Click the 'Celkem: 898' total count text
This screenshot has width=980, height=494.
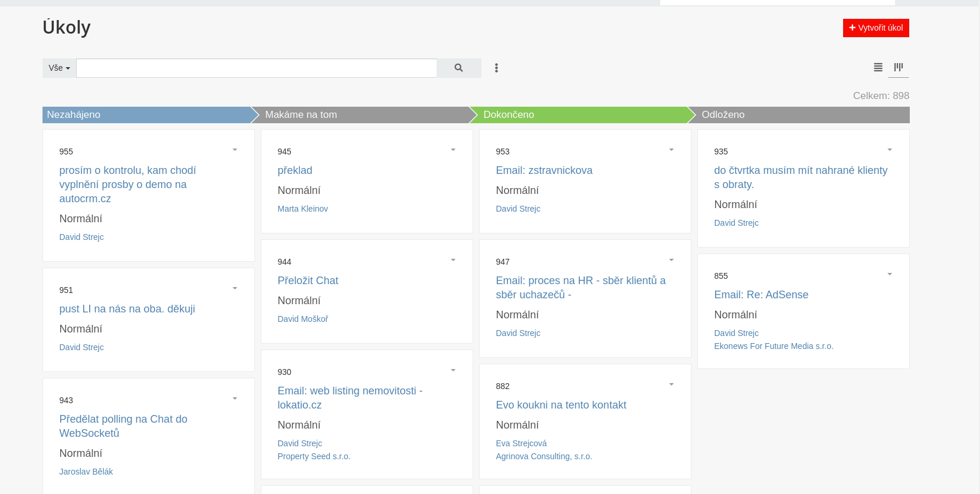click(x=881, y=95)
